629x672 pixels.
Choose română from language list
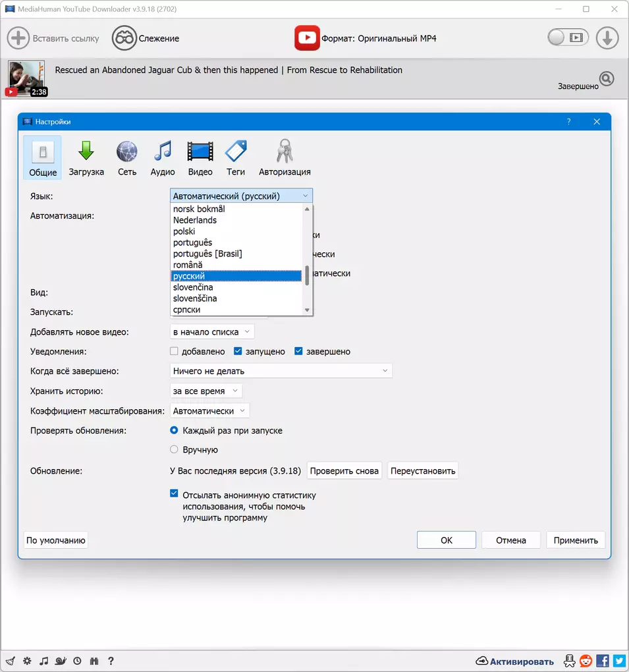(x=236, y=264)
